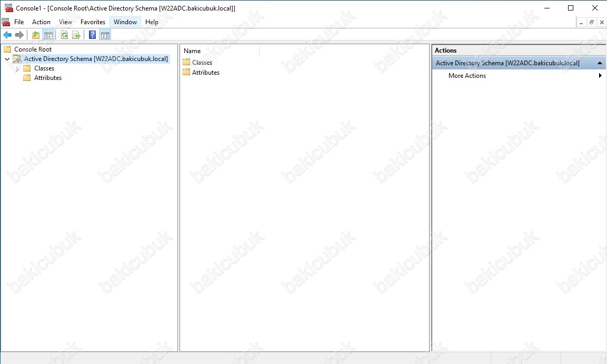Viewport: 607px width, 364px height.
Task: Click the Active Directory Schema header in Actions pane
Action: (519, 63)
